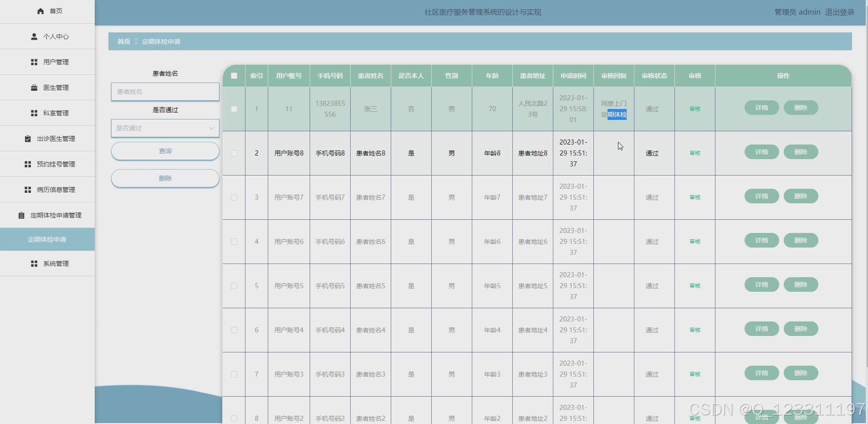Click 患者姓名5 cell in row 5

[x=371, y=286]
